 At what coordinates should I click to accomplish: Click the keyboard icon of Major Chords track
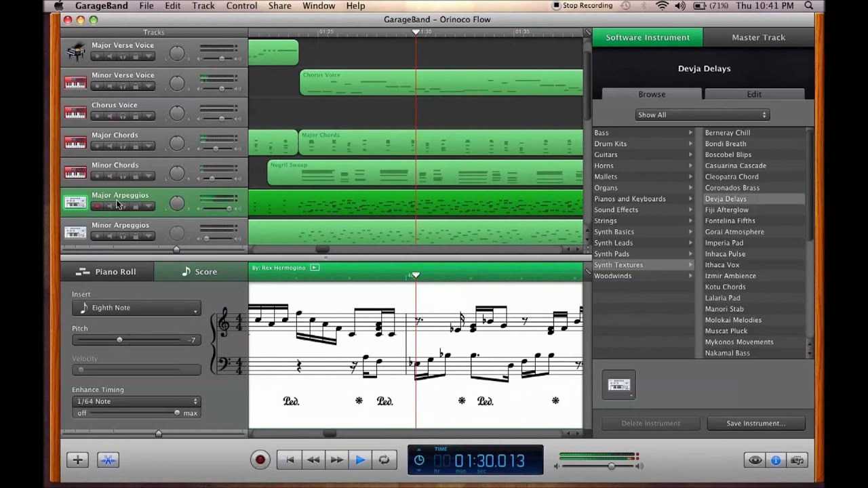tap(75, 142)
